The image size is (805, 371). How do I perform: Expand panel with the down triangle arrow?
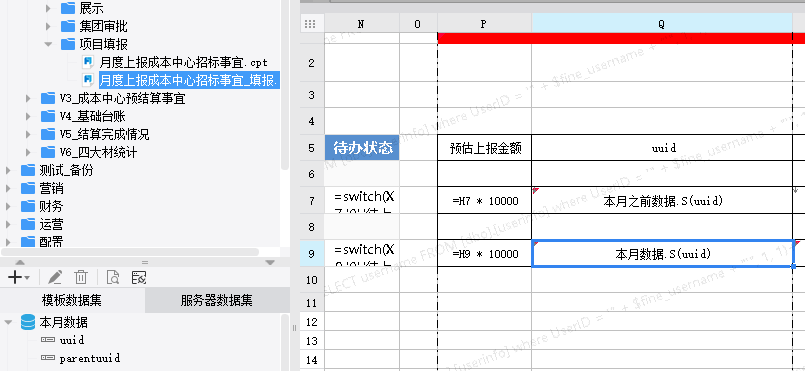click(x=270, y=262)
